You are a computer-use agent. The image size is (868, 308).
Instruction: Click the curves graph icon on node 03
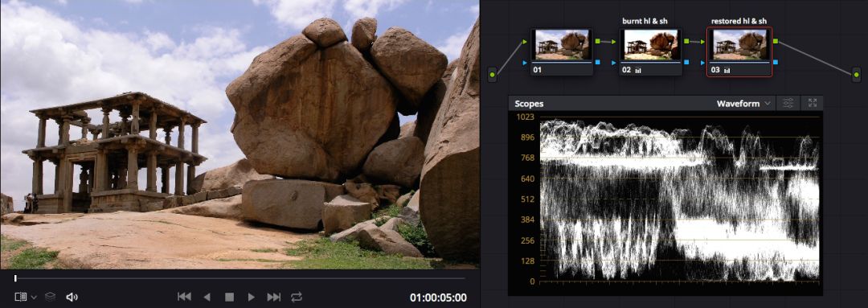(x=727, y=70)
